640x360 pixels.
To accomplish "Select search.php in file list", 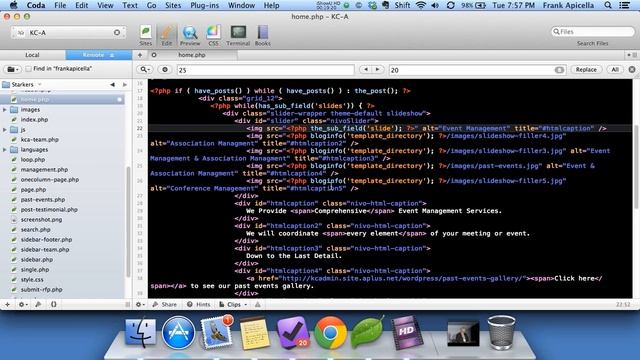I will 36,229.
